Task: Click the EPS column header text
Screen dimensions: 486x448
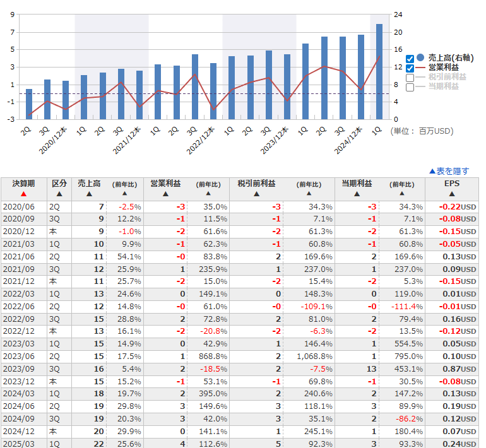Action: click(451, 184)
